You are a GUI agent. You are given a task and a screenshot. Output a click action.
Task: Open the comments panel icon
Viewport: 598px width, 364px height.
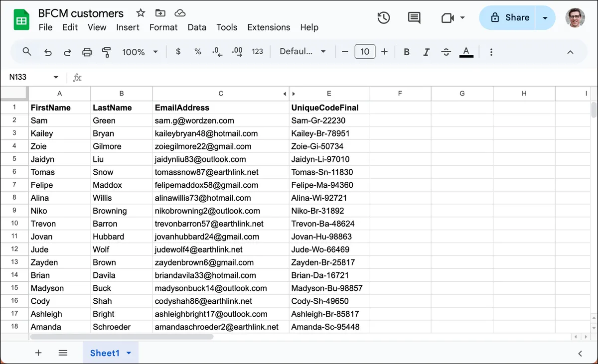pos(414,18)
